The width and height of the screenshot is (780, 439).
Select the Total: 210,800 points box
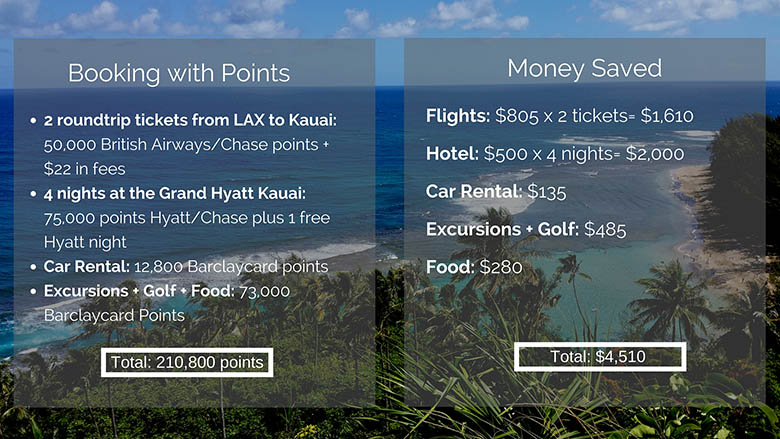[187, 362]
